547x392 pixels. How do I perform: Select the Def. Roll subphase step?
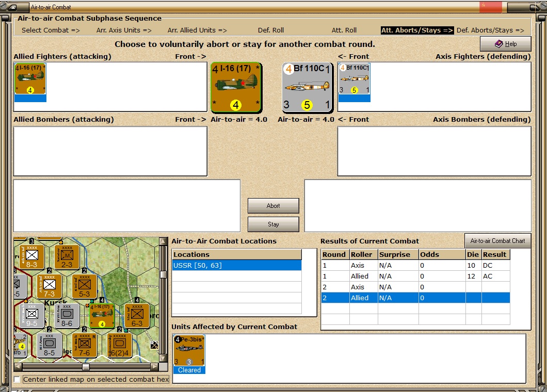tap(271, 30)
